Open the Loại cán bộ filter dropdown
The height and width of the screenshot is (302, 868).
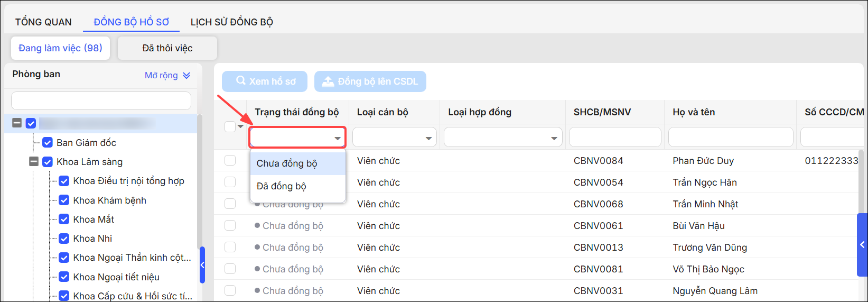coord(395,138)
